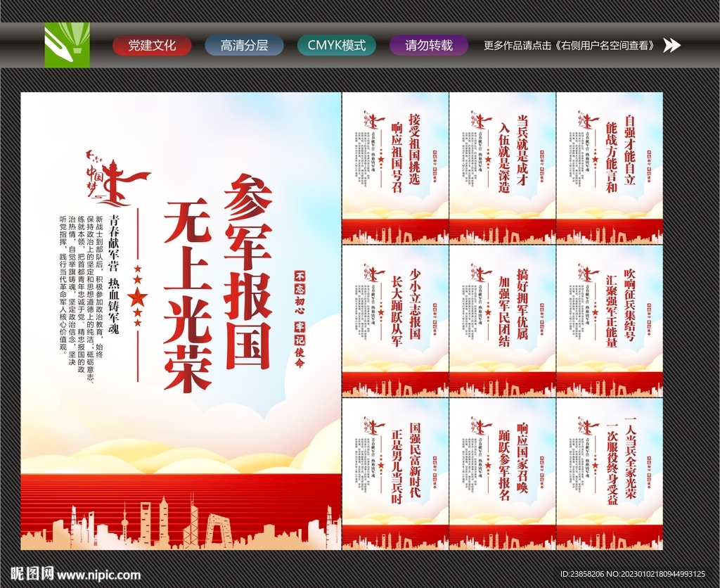Click the blue 高清分层 pill button
Image resolution: width=720 pixels, height=588 pixels.
point(244,46)
